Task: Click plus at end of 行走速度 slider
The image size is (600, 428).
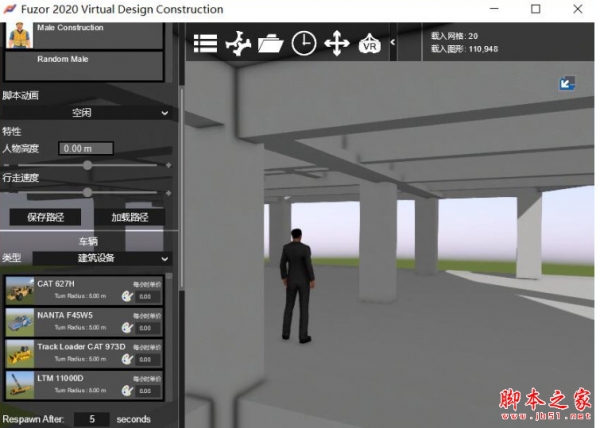Action: (168, 193)
